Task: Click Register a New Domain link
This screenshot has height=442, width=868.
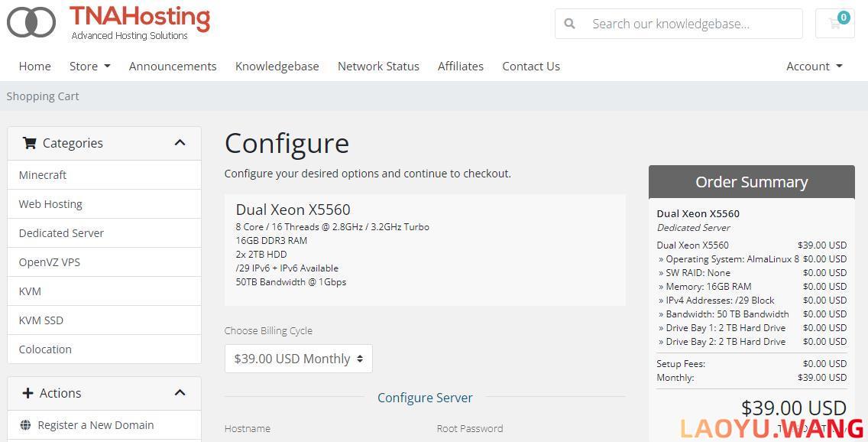Action: click(96, 425)
